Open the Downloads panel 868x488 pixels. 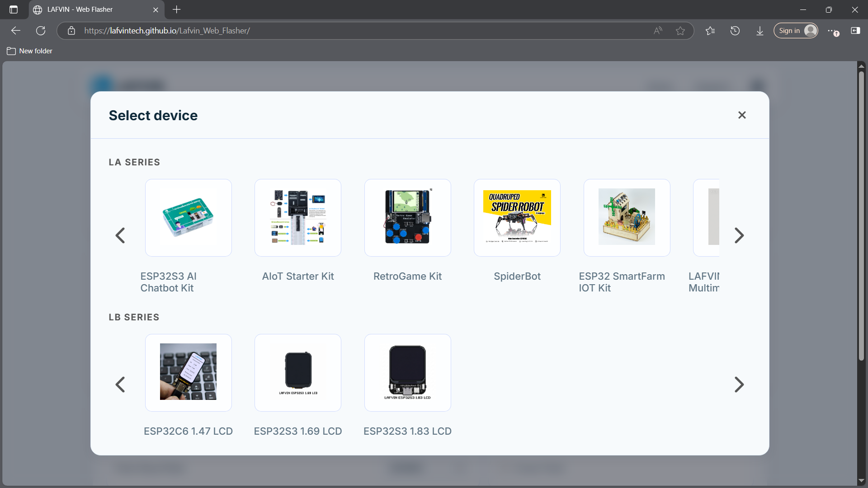pyautogui.click(x=760, y=31)
